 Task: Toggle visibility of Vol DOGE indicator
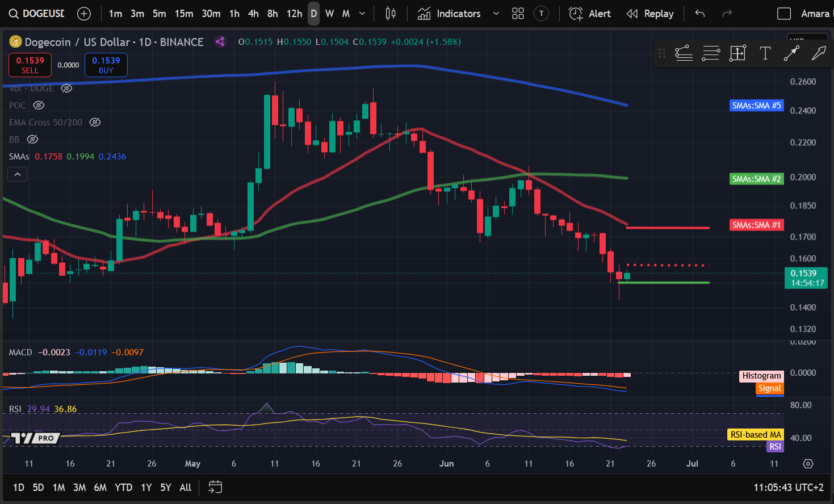66,88
